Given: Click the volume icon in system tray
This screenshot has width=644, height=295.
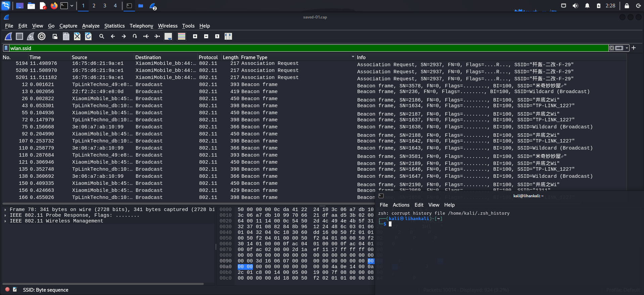Looking at the screenshot, I should coord(576,6).
